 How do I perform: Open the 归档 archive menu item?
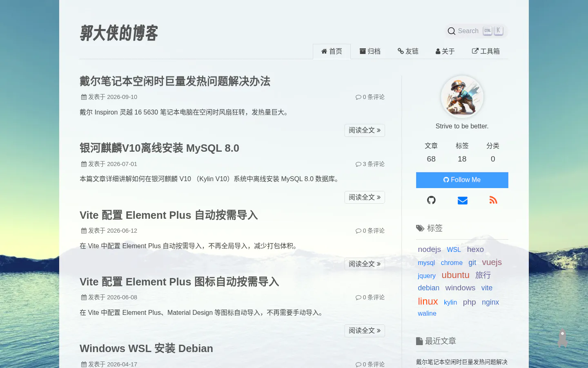point(370,52)
